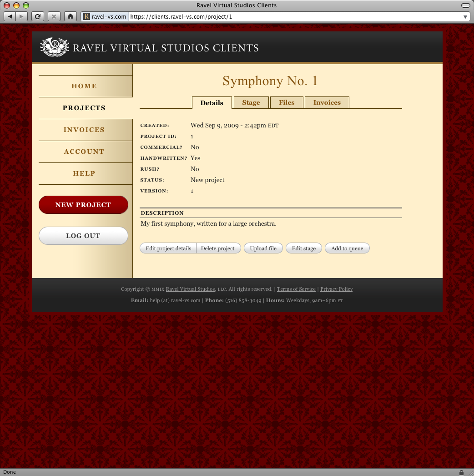This screenshot has height=476, width=474.
Task: Open the Account sidebar menu item
Action: pyautogui.click(x=86, y=152)
